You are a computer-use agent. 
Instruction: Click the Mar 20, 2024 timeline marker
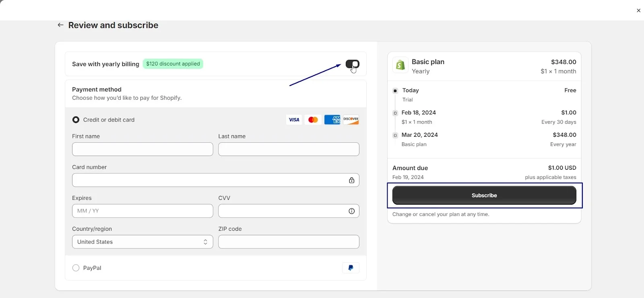click(395, 135)
